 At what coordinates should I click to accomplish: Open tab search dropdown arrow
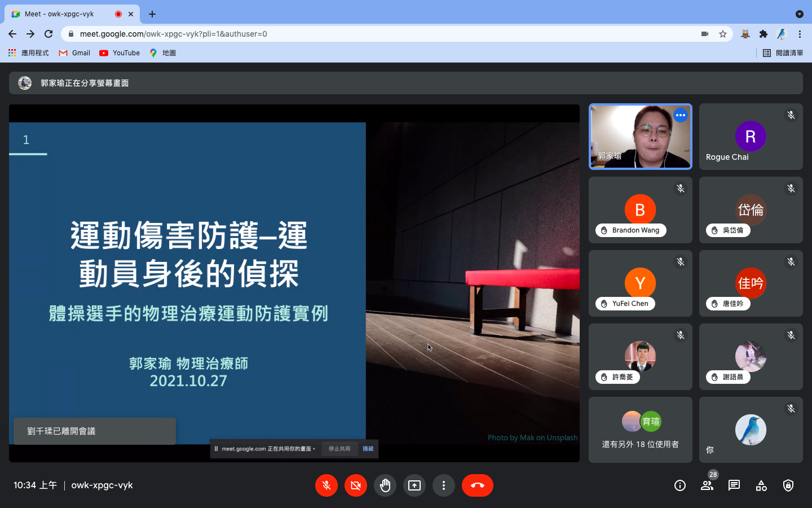click(x=800, y=14)
